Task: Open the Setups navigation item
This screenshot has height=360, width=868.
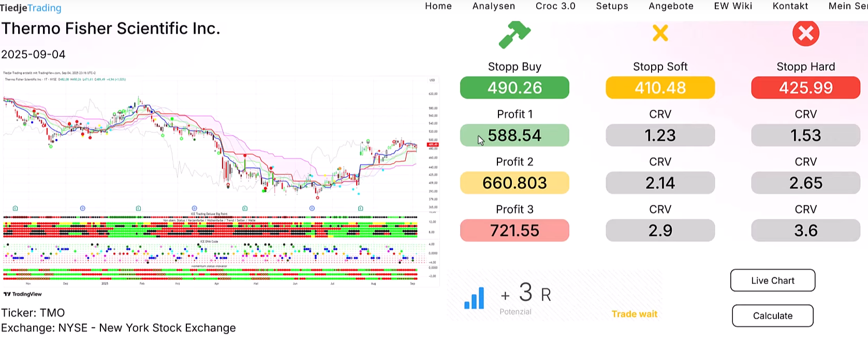Action: click(612, 6)
